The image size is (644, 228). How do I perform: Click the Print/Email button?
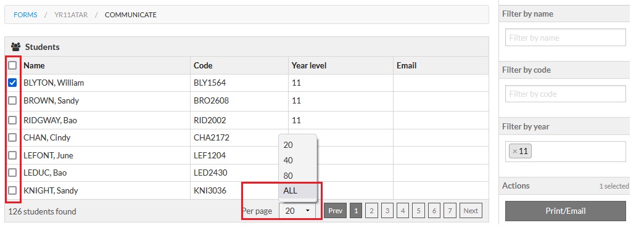pos(565,211)
